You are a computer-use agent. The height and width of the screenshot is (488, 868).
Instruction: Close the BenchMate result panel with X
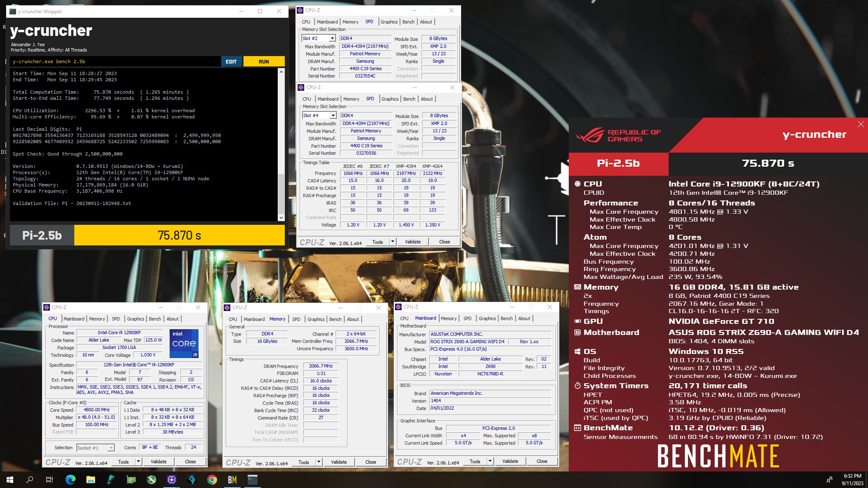click(x=861, y=124)
